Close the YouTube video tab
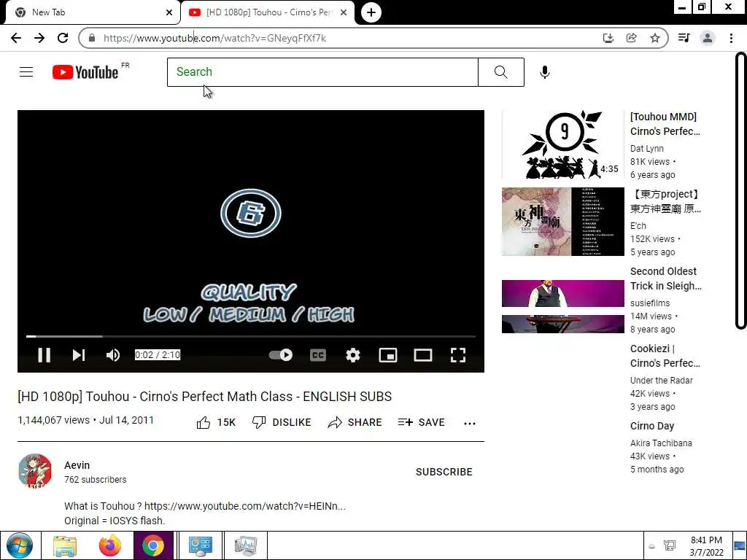The width and height of the screenshot is (747, 560). click(344, 12)
